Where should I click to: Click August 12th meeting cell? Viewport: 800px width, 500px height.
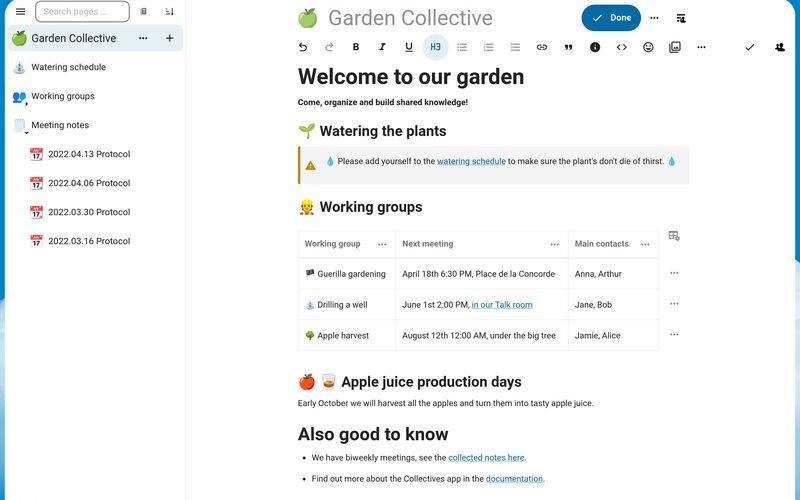(482, 335)
